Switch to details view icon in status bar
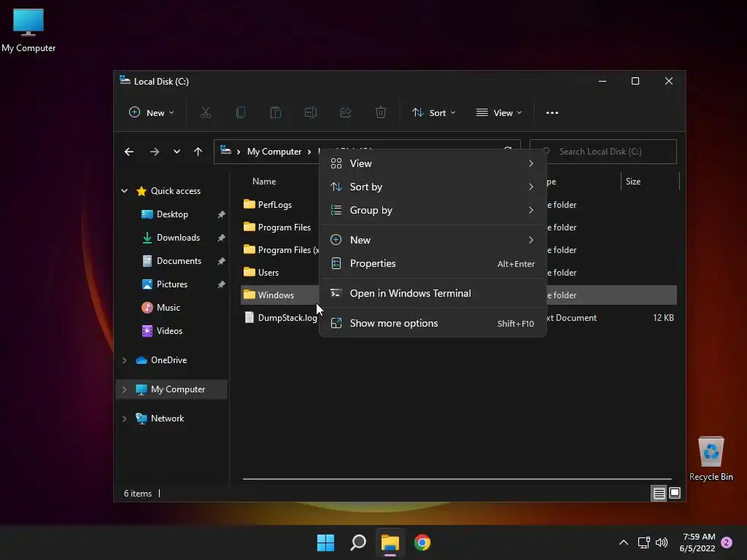747x560 pixels. [659, 494]
